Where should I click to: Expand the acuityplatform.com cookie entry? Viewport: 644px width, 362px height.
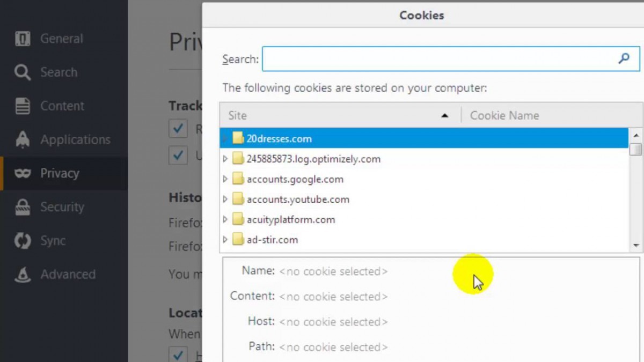[225, 219]
